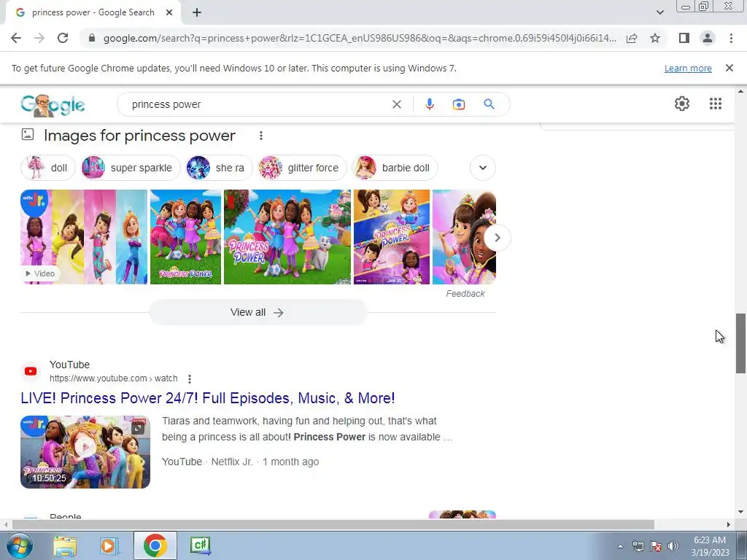The width and height of the screenshot is (747, 560).
Task: Open the large green-field Princess Power image
Action: pyautogui.click(x=287, y=237)
